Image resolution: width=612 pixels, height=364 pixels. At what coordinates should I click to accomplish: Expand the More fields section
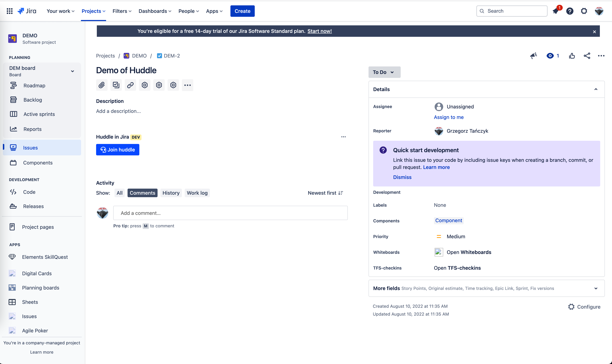coord(596,288)
